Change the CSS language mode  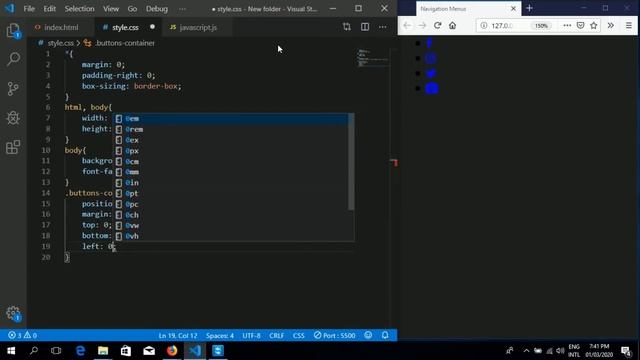point(299,336)
